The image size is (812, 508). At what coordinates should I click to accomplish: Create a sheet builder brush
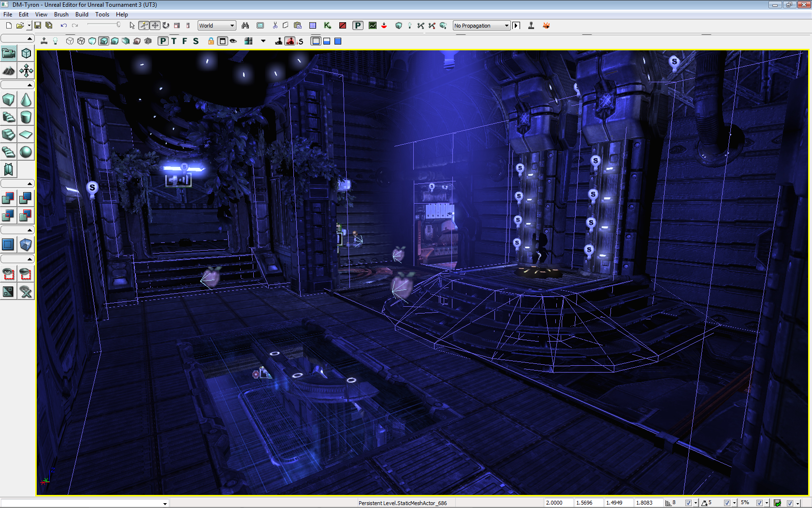tap(26, 134)
